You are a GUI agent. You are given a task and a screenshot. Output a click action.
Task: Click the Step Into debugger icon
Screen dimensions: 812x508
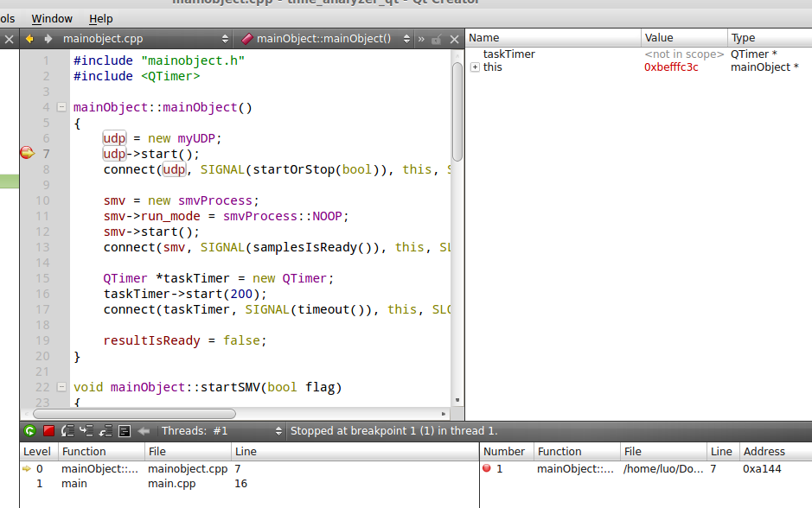[86, 431]
